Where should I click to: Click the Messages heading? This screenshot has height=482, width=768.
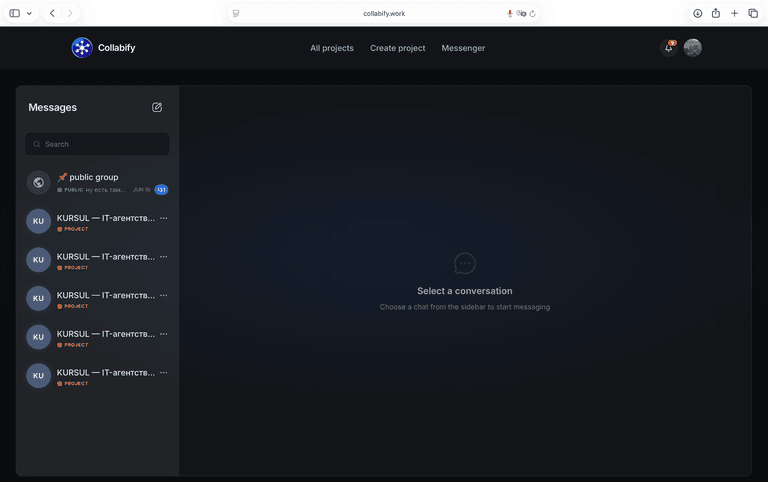(x=52, y=107)
